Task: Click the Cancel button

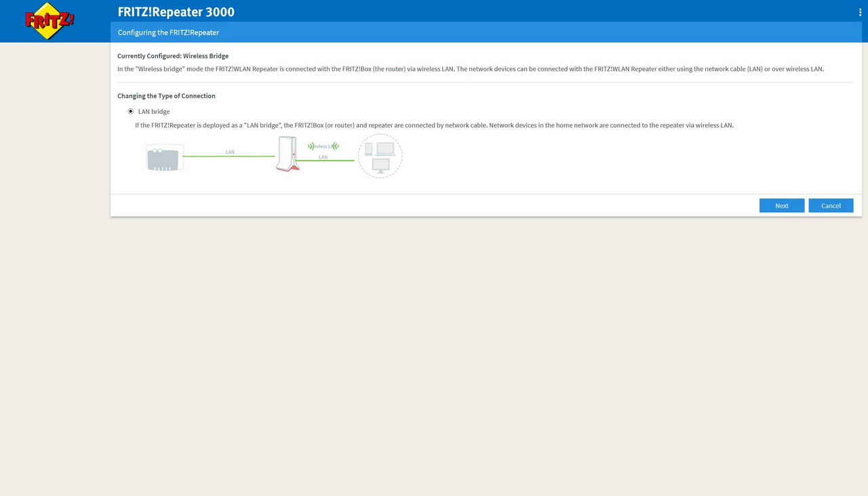Action: point(831,205)
